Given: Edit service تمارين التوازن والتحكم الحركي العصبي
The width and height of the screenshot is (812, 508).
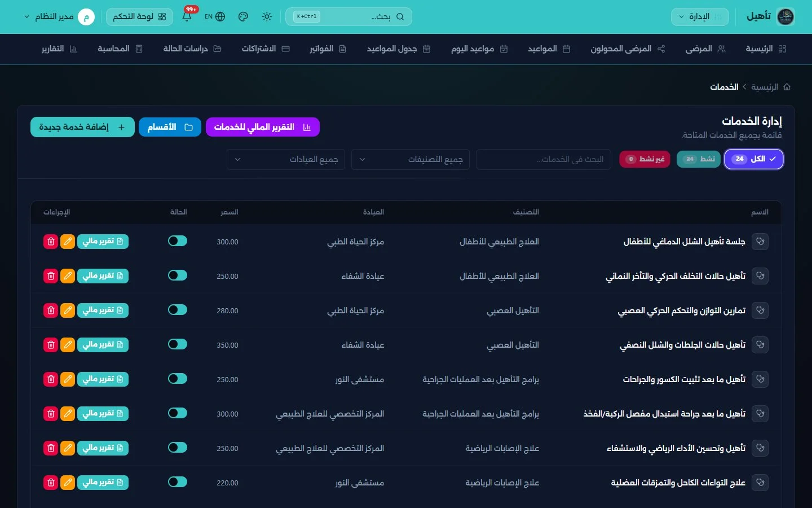Looking at the screenshot, I should tap(68, 310).
